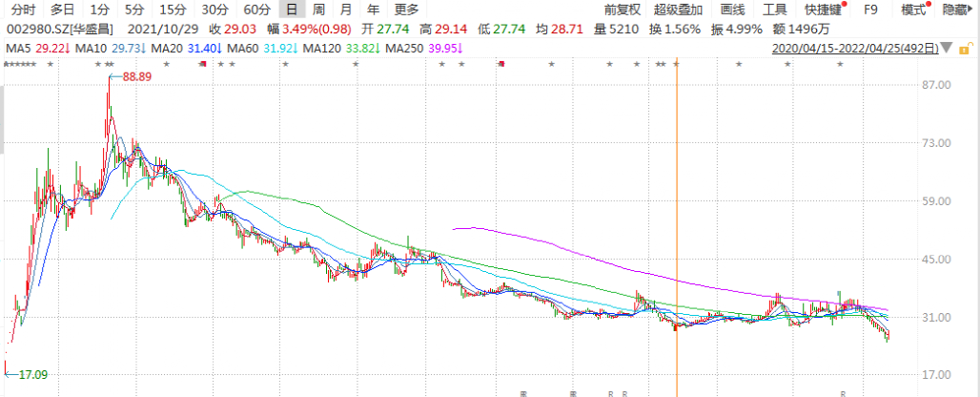The height and width of the screenshot is (397, 980).
Task: Open the 工具 tools menu
Action: (774, 10)
